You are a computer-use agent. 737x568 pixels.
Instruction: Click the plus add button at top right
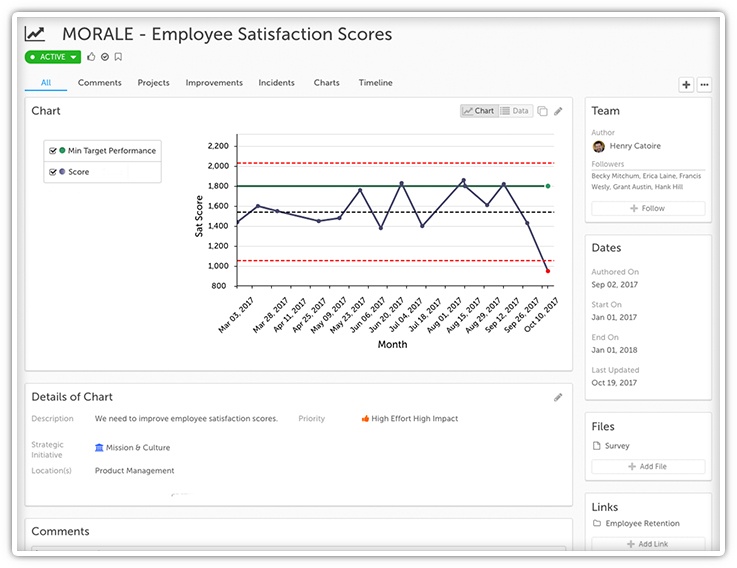686,85
